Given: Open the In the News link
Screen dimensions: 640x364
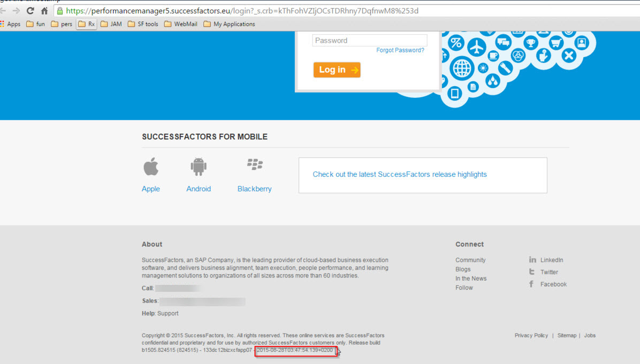Looking at the screenshot, I should [471, 278].
